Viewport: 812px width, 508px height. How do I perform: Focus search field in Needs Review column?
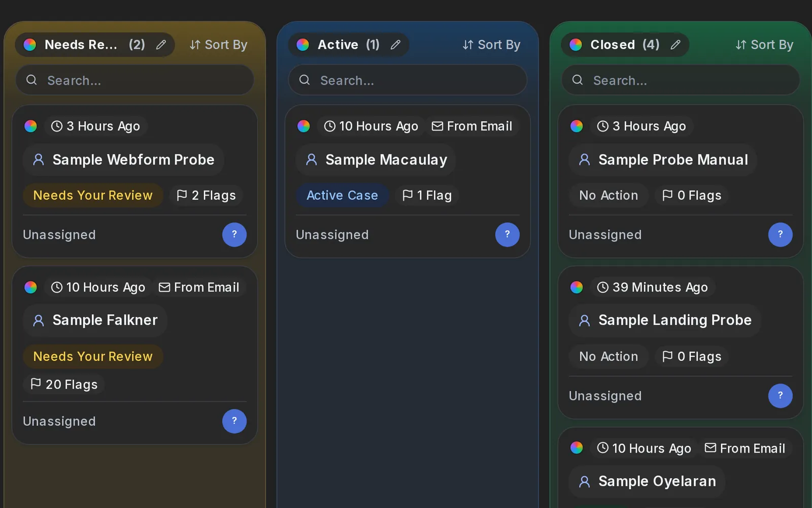134,80
